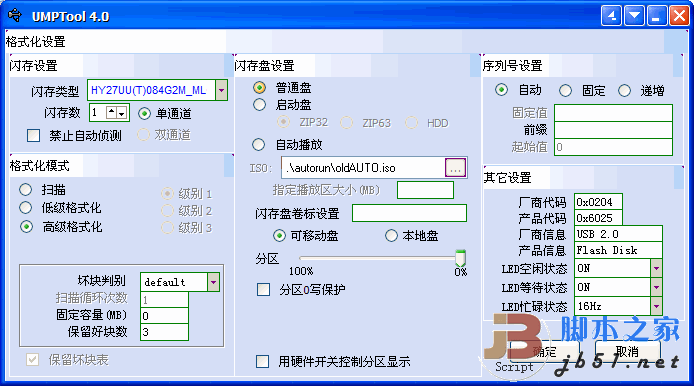Click the 确定 (OK) button
The width and height of the screenshot is (694, 386).
[545, 352]
